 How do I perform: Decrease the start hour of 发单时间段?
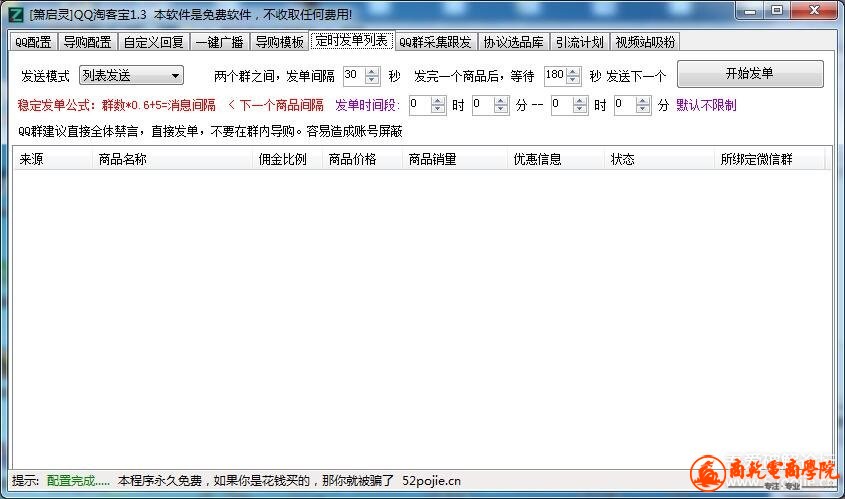tap(439, 109)
